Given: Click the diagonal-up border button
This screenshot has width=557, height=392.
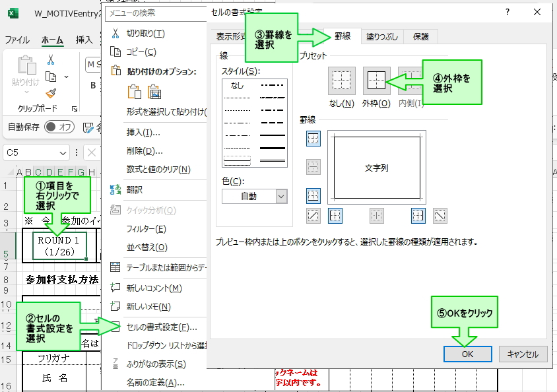Looking at the screenshot, I should click(x=313, y=215).
